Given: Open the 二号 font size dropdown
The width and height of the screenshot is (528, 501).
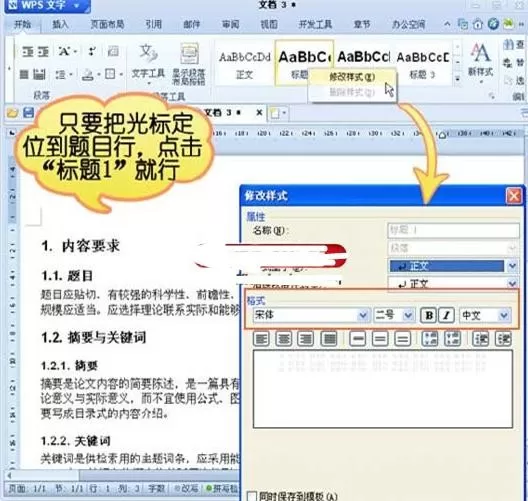Looking at the screenshot, I should pos(408,315).
